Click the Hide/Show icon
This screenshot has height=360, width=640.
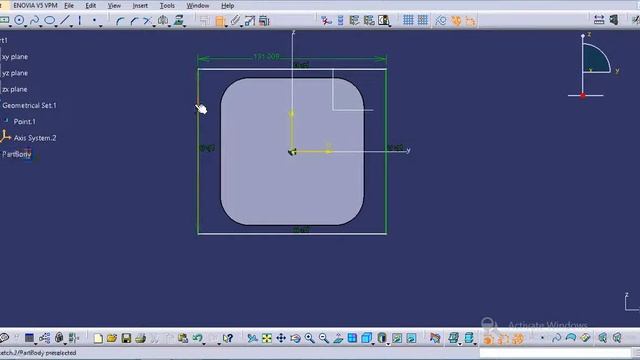[x=397, y=338]
